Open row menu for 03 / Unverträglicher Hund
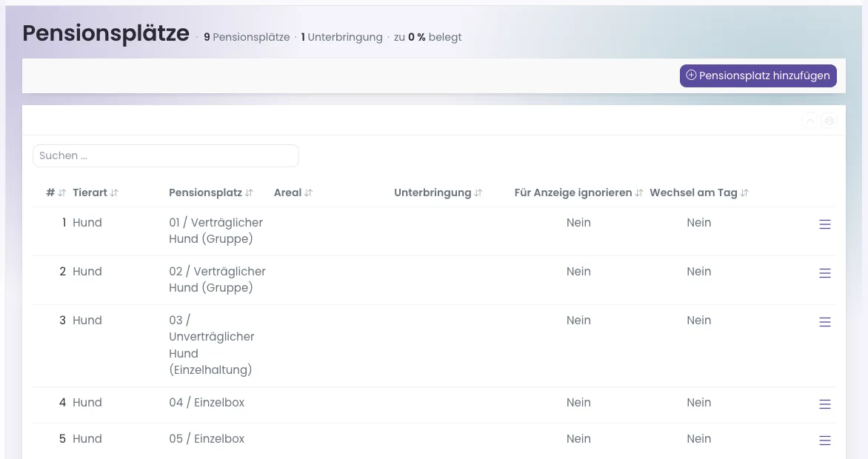The height and width of the screenshot is (459, 868). tap(825, 322)
